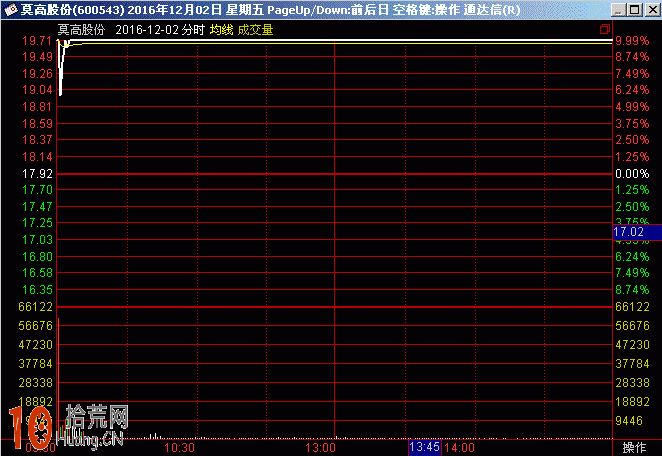The width and height of the screenshot is (662, 456).
Task: Click the 成交量 volume legend label
Action: coord(255,30)
